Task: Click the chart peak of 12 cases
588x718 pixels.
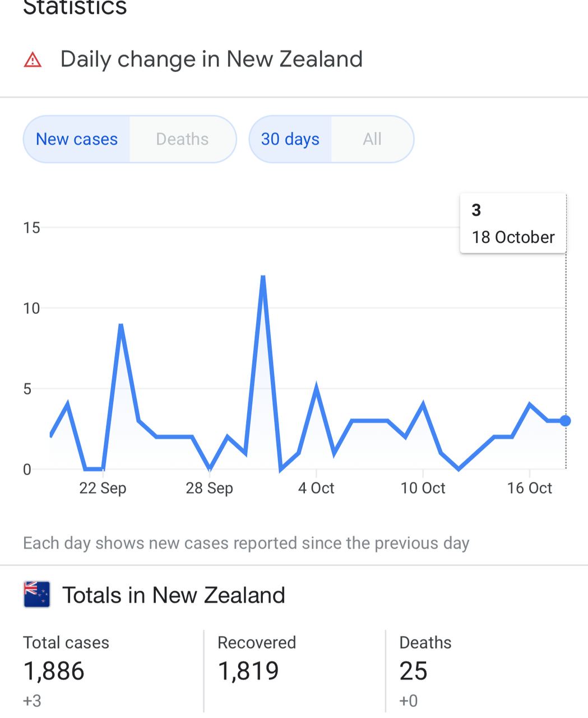Action: pos(263,277)
